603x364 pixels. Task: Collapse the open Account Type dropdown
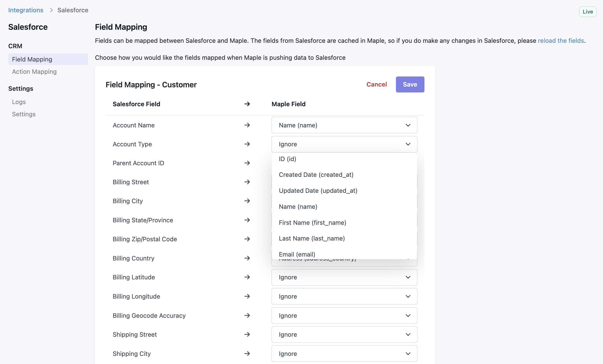click(x=408, y=144)
